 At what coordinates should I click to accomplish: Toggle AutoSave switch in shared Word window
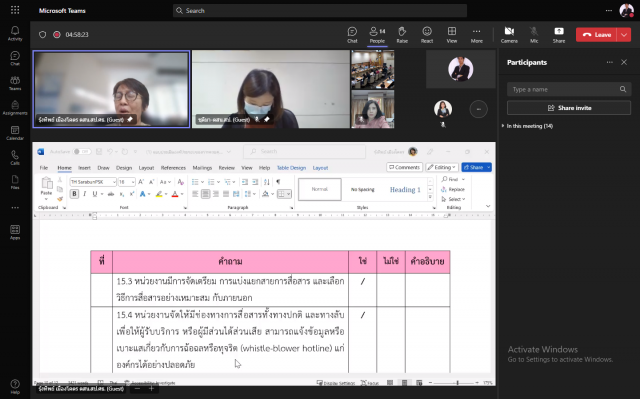(82, 151)
